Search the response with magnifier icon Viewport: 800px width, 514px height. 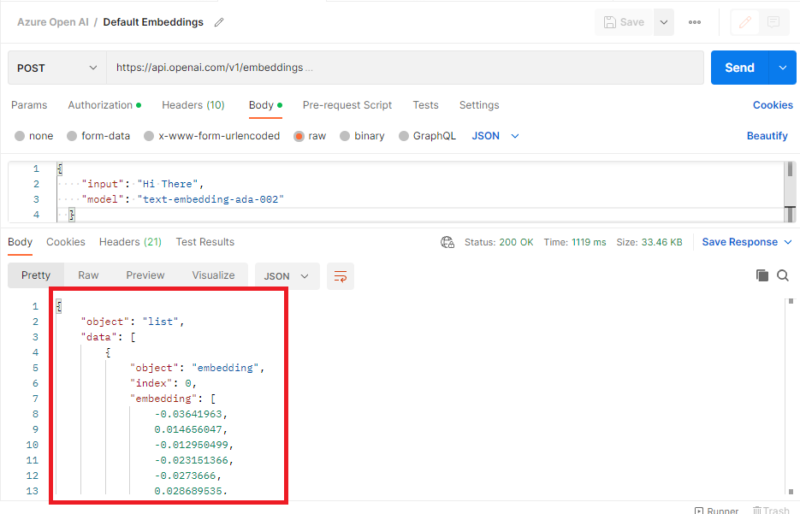(782, 275)
